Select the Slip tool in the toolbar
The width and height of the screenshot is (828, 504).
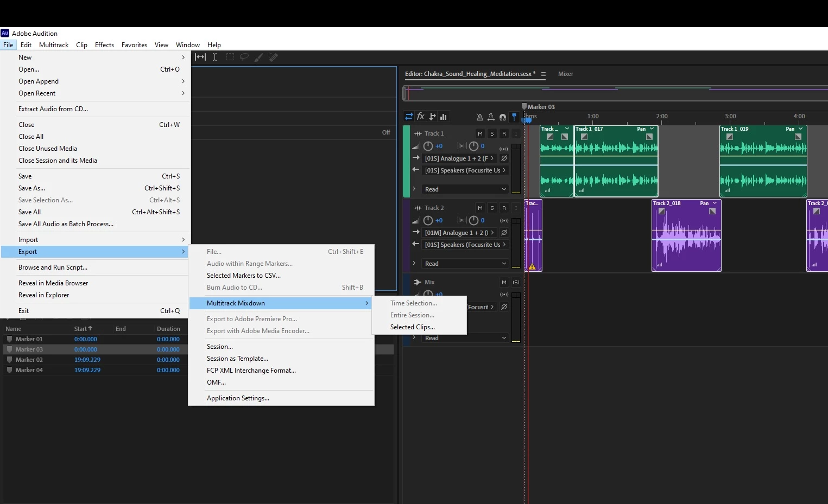(x=200, y=57)
